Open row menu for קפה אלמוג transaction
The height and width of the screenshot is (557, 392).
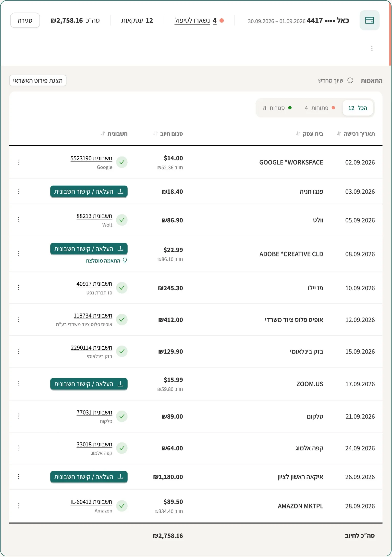[19, 448]
